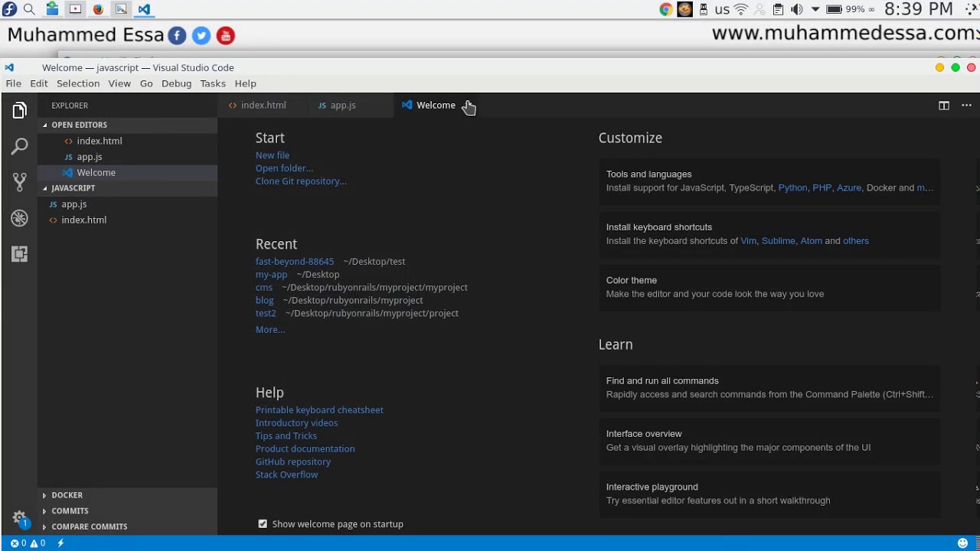Click the Color theme option
The image size is (980, 551).
769,287
